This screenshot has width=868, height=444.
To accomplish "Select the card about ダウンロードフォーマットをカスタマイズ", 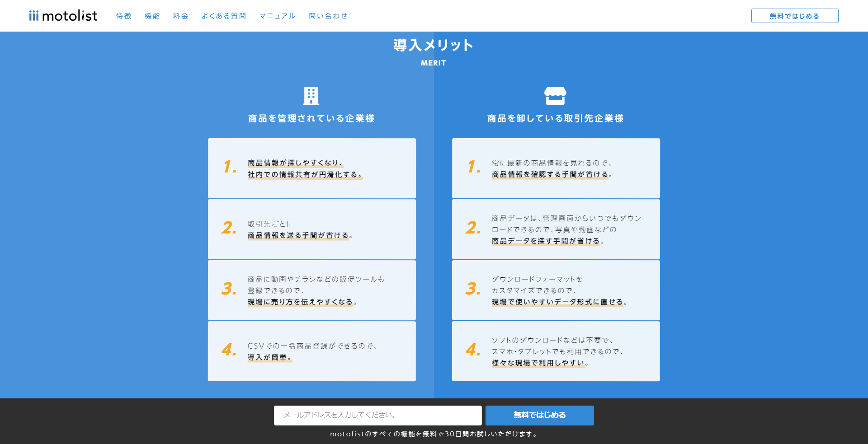I will [556, 290].
